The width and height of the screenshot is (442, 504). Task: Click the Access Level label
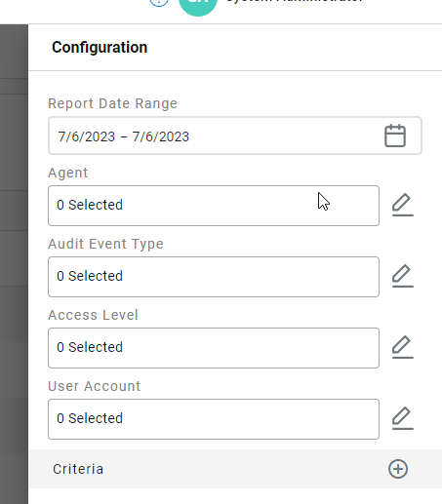(x=93, y=315)
